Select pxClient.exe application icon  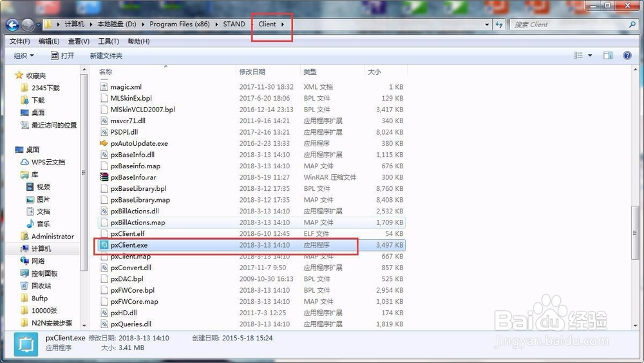(104, 245)
